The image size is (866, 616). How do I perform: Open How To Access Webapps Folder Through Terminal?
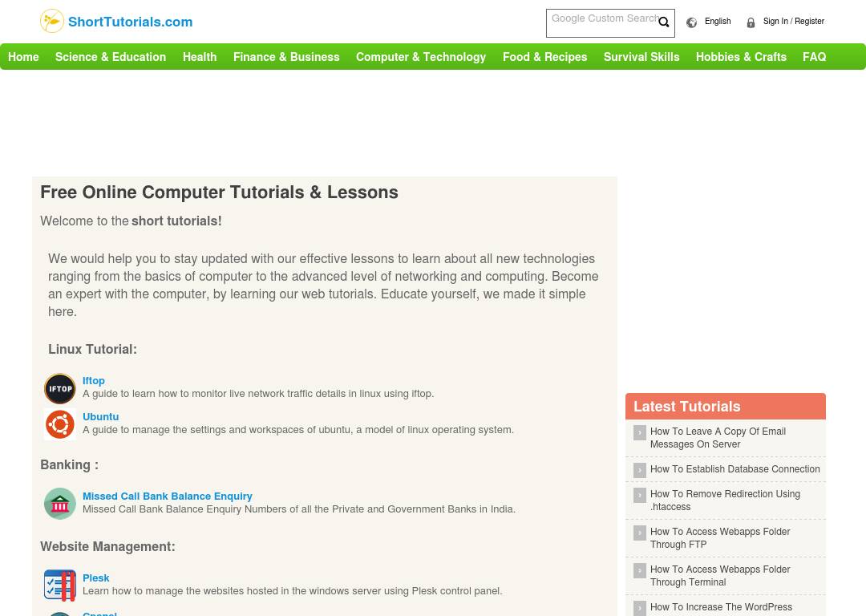719,575
